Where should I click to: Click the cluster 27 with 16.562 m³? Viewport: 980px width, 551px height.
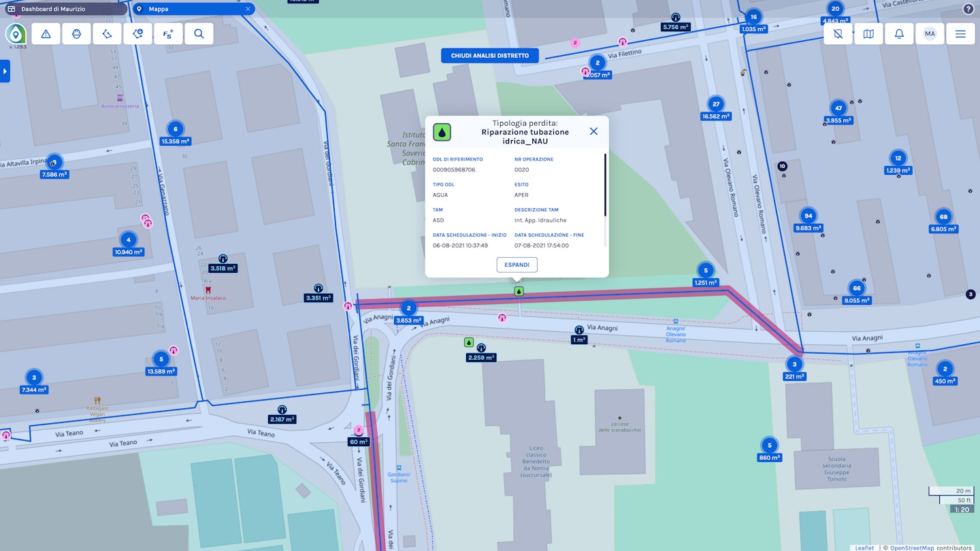[715, 104]
